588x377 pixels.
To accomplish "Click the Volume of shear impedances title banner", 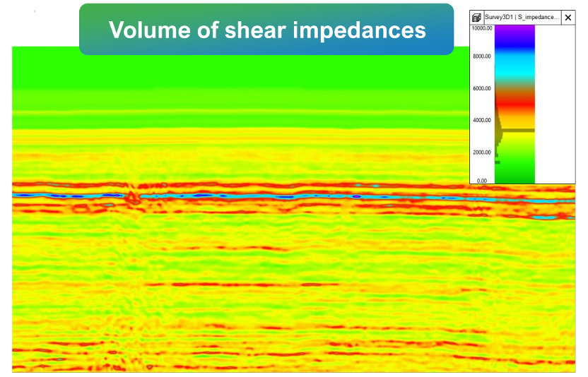I will click(266, 30).
